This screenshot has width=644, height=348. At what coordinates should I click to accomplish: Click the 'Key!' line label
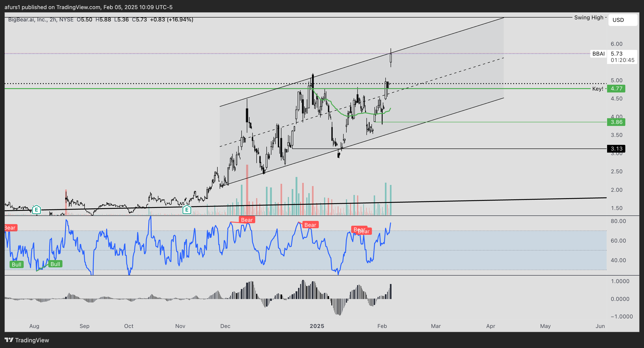click(x=598, y=89)
